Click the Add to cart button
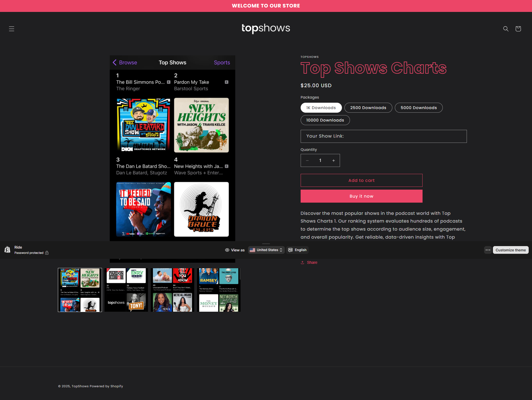This screenshot has width=532, height=400. (x=361, y=180)
